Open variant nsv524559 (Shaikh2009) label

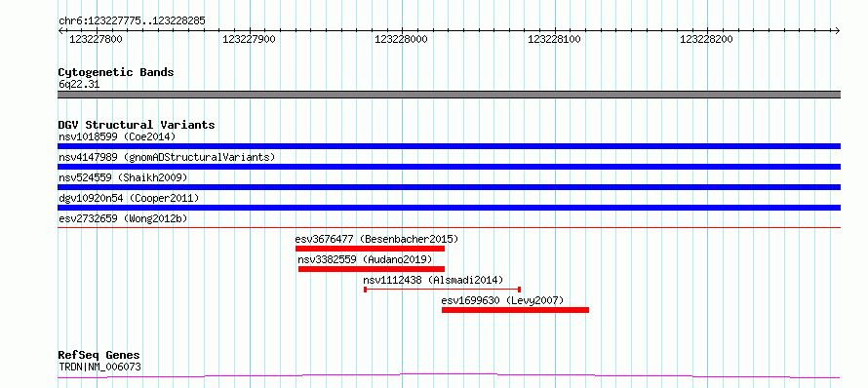[x=123, y=177]
